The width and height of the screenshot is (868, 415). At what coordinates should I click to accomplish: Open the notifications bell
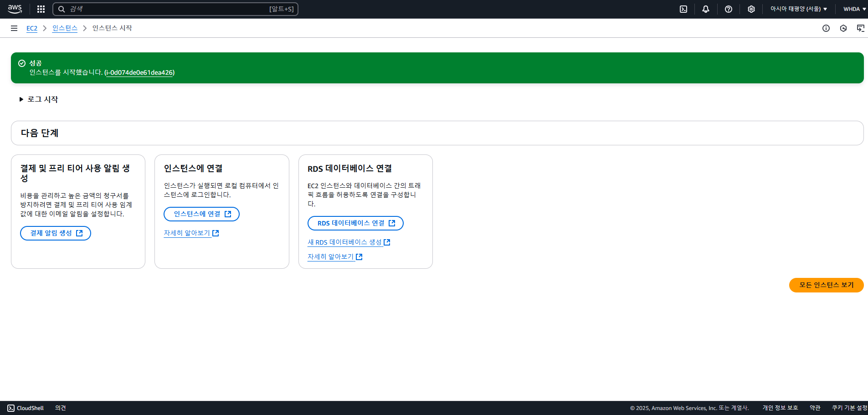(x=706, y=9)
